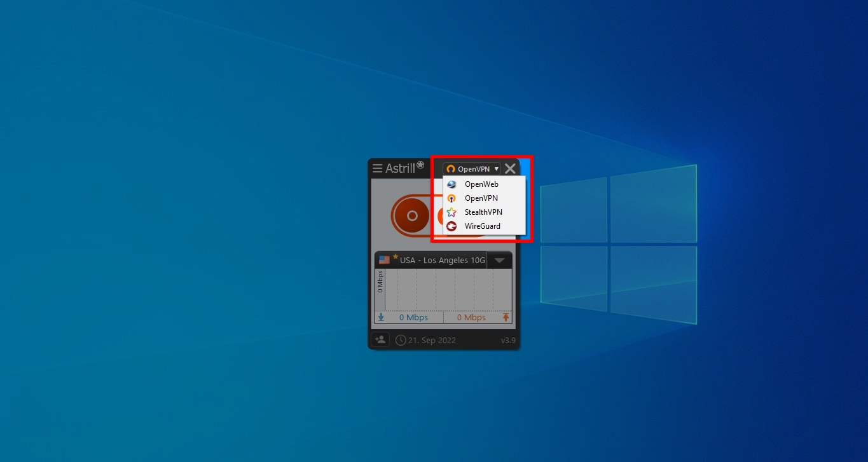Viewport: 868px width, 462px height.
Task: Click the blue 0 Mbps download speed
Action: click(413, 318)
